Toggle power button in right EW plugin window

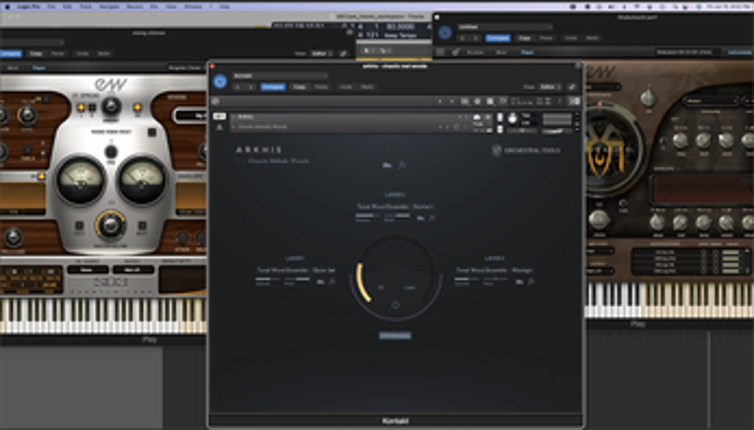[445, 33]
